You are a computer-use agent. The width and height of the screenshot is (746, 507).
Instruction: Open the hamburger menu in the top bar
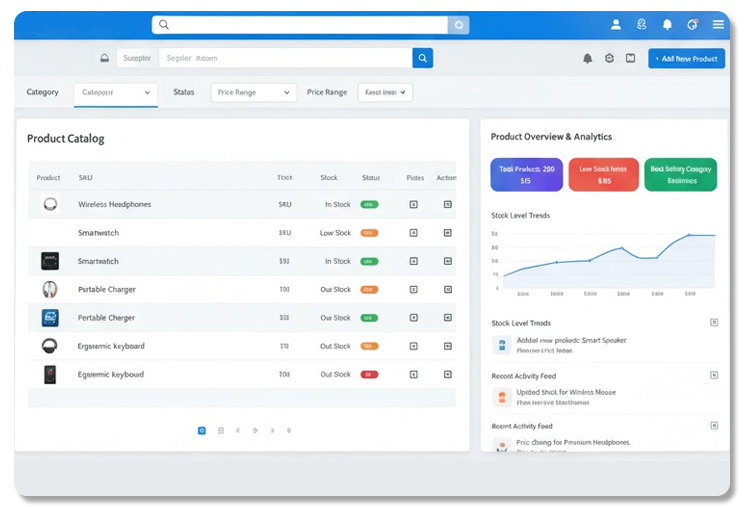[718, 24]
